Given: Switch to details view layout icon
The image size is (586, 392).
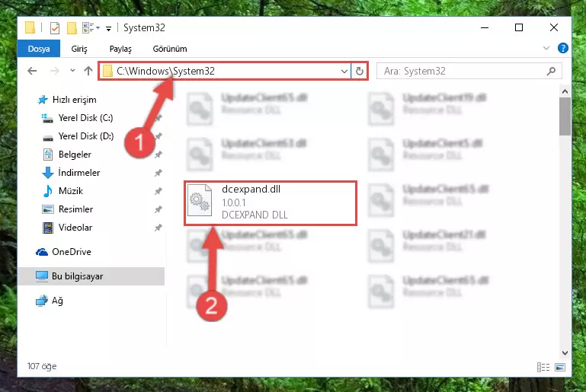Looking at the screenshot, I should (543, 368).
